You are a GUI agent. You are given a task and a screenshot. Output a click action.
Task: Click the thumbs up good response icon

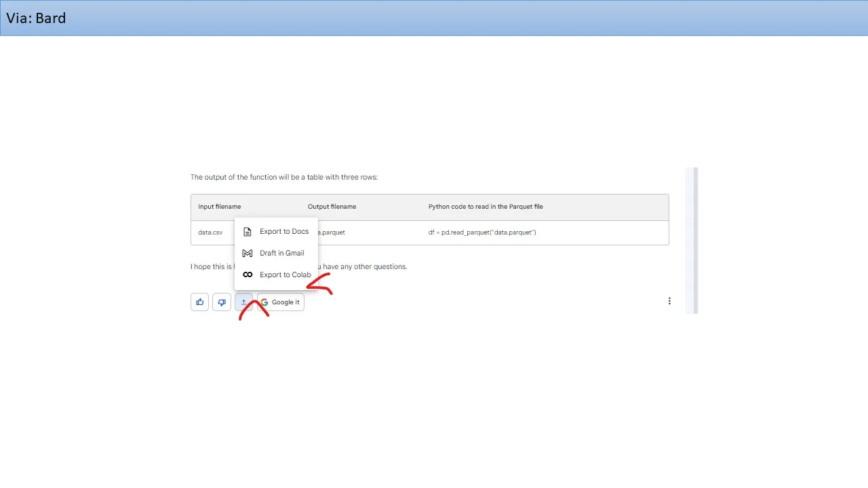click(x=200, y=302)
